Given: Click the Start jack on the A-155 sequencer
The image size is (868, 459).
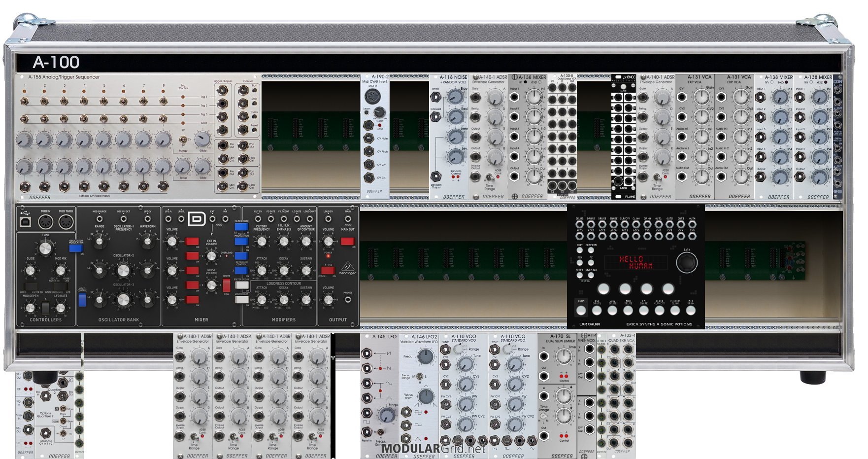Looking at the screenshot, I should point(243,90).
